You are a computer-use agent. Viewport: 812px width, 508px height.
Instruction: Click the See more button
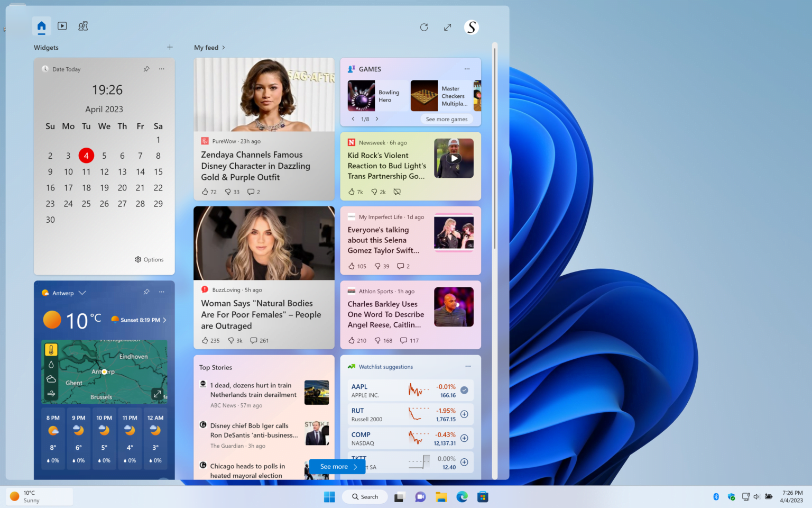click(x=337, y=467)
